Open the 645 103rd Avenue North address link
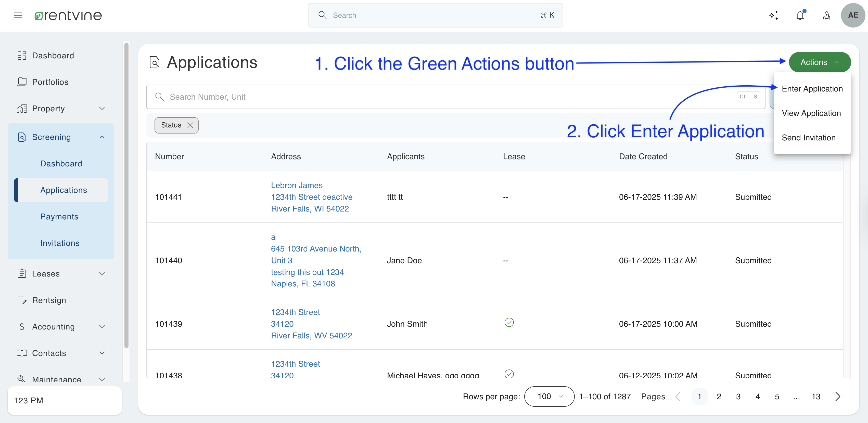 pyautogui.click(x=316, y=260)
